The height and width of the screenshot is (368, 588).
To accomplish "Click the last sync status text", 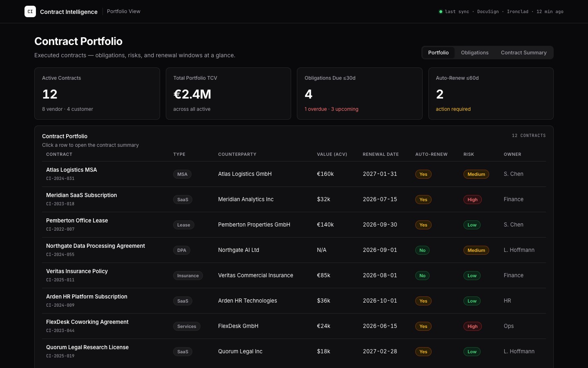I will (x=504, y=12).
